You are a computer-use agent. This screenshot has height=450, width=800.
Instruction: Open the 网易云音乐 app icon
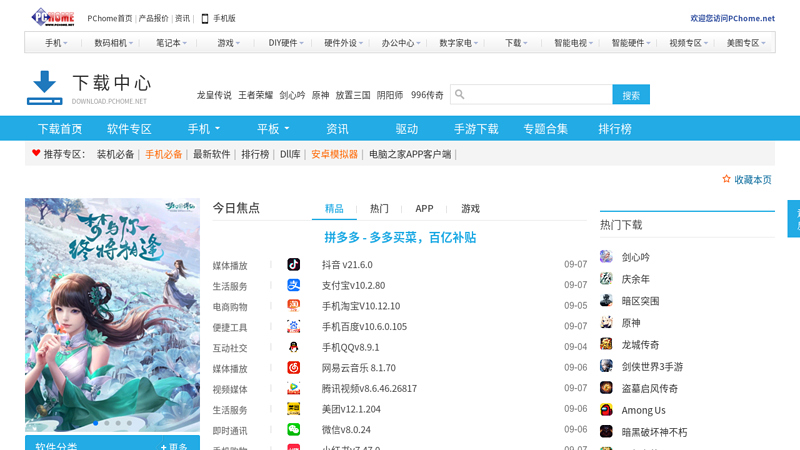coord(293,367)
